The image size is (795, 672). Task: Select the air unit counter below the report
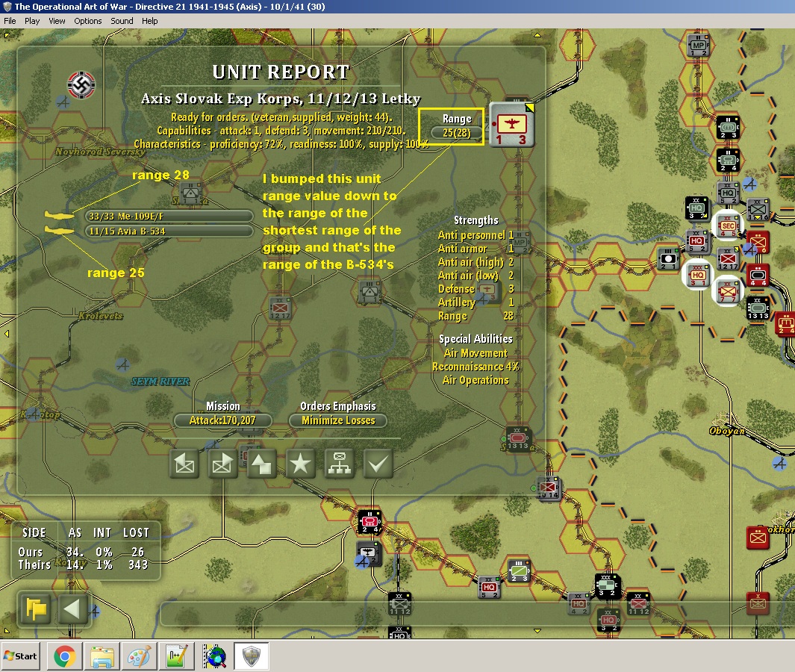pyautogui.click(x=369, y=553)
